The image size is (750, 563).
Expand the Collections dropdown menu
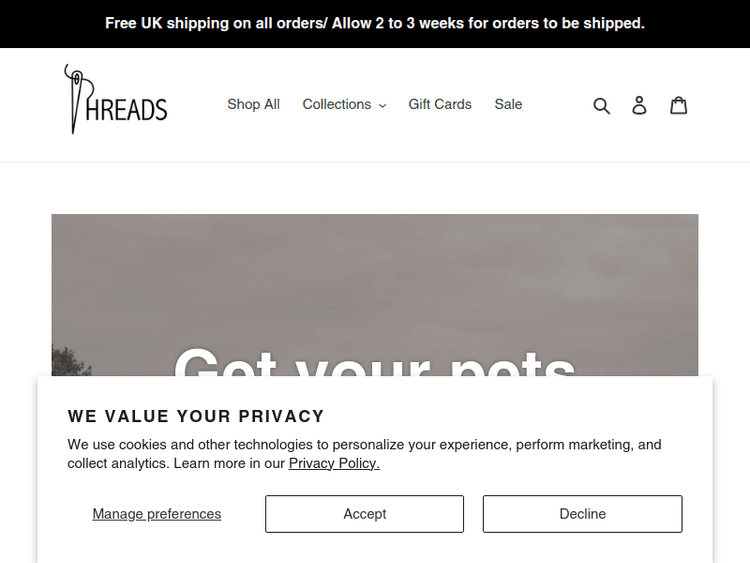337,104
